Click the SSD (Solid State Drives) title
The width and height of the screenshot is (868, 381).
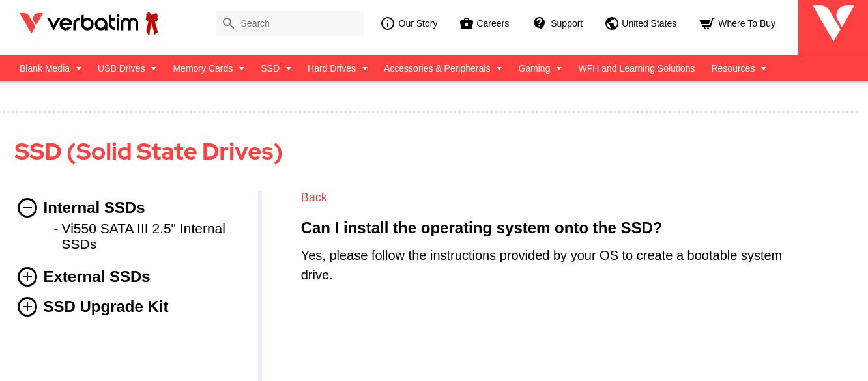tap(149, 152)
